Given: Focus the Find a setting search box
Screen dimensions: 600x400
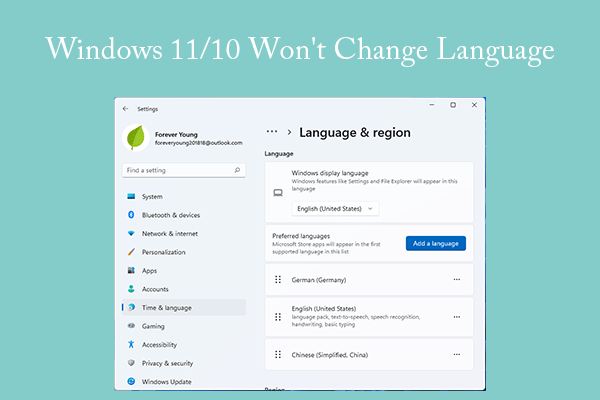Looking at the screenshot, I should pyautogui.click(x=184, y=170).
